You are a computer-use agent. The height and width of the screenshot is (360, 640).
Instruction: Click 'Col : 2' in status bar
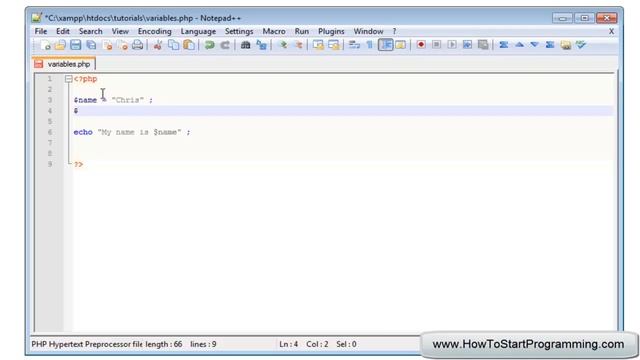(x=317, y=344)
